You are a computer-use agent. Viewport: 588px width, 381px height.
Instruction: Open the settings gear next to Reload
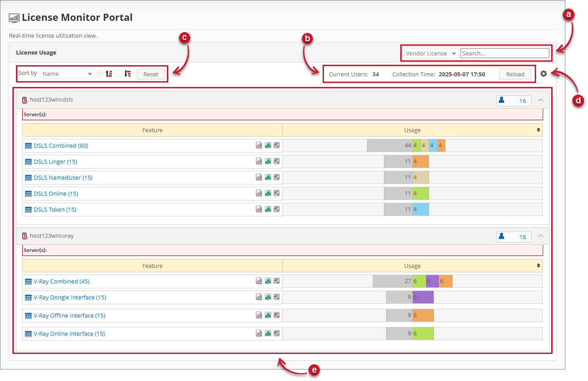click(x=544, y=74)
